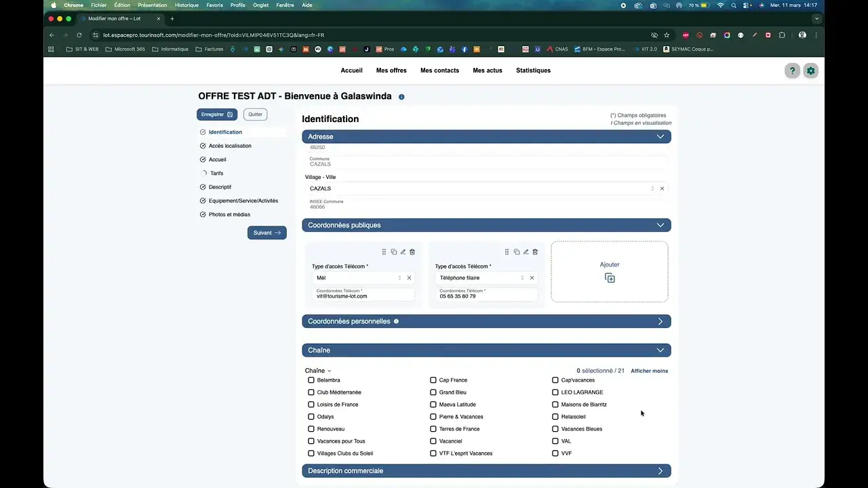Open the Type d'accès Télécom Mél dropdown
The height and width of the screenshot is (488, 868).
pos(356,278)
